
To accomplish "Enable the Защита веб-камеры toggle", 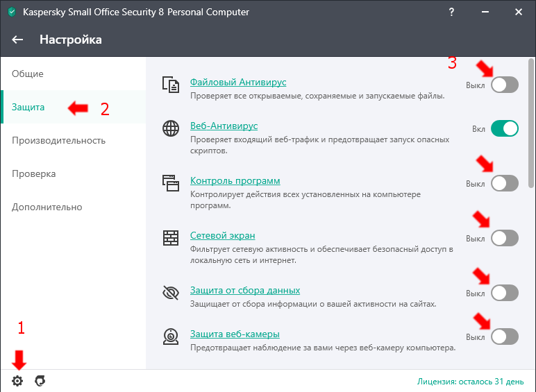I will tap(505, 336).
